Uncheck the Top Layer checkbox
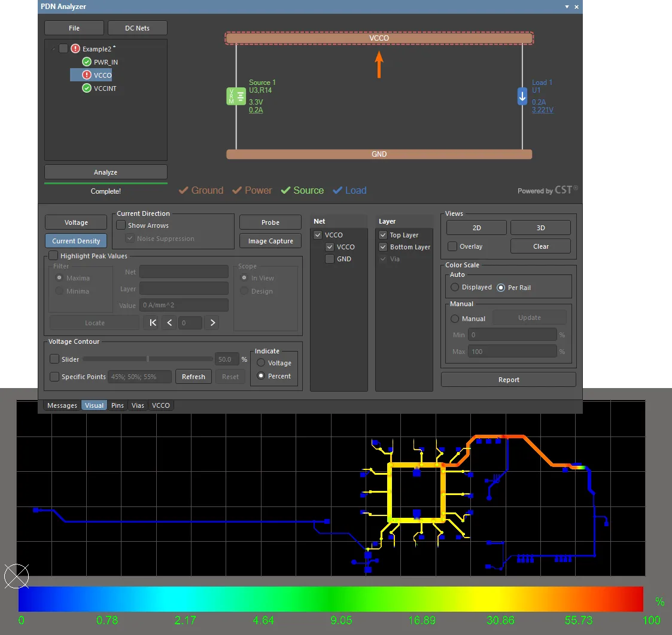672x635 pixels. click(383, 234)
